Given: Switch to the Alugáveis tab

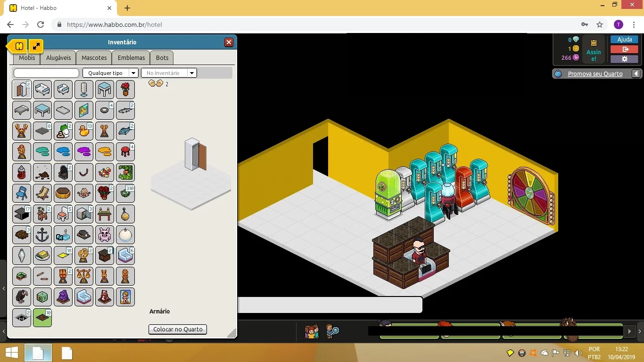Looking at the screenshot, I should (x=58, y=58).
